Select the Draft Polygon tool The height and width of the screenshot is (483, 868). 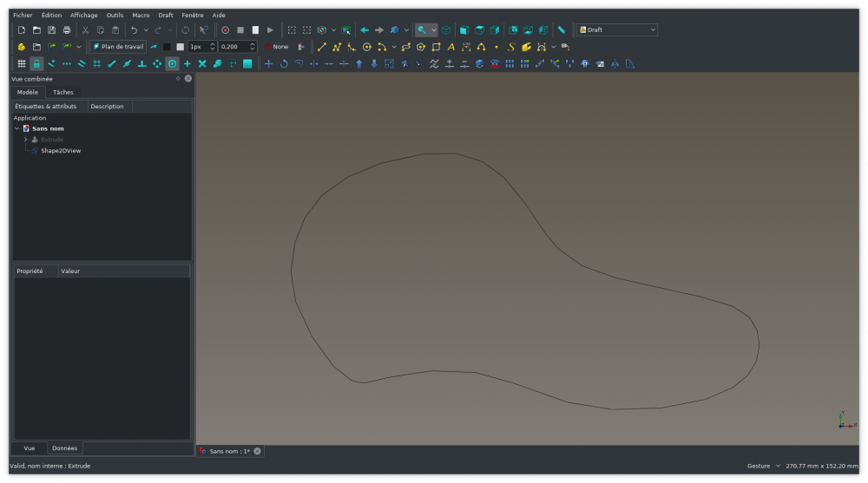pos(421,47)
